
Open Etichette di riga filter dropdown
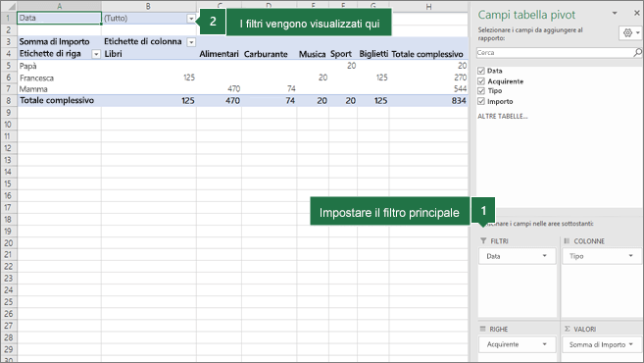96,54
